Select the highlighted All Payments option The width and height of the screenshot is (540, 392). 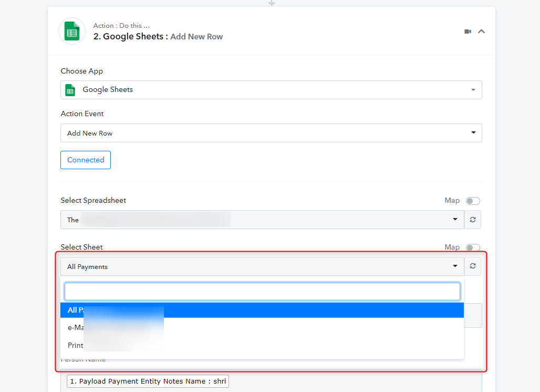(262, 310)
